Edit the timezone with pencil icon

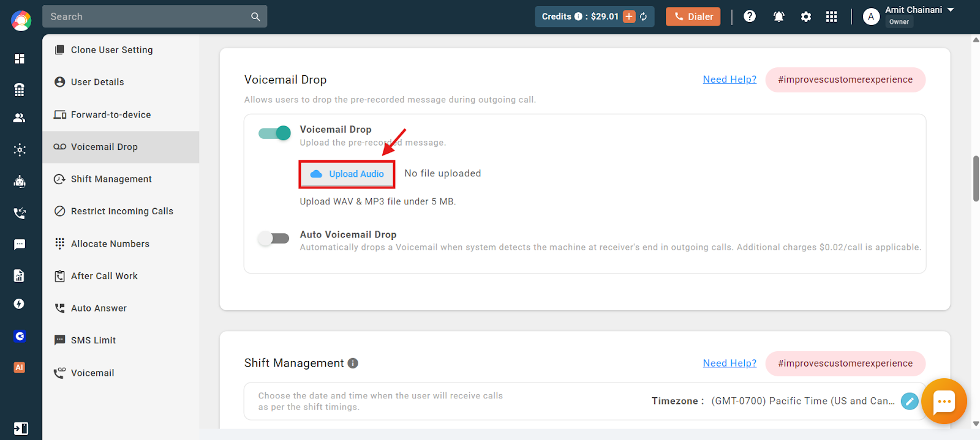point(910,401)
